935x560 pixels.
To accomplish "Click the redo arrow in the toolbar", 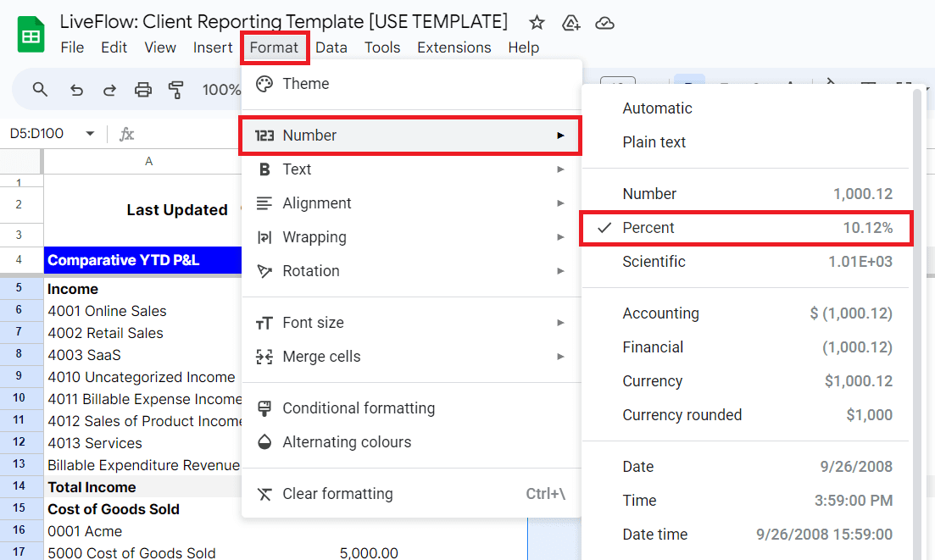I will pyautogui.click(x=109, y=90).
